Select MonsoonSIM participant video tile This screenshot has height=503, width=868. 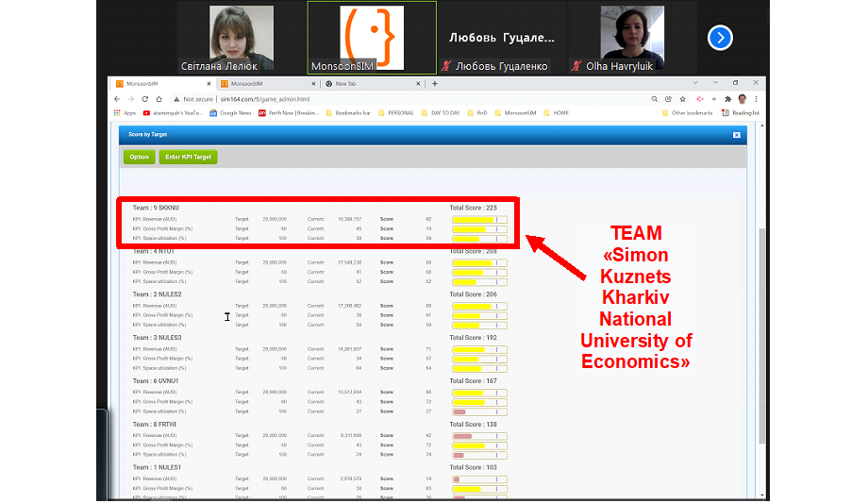pyautogui.click(x=372, y=38)
